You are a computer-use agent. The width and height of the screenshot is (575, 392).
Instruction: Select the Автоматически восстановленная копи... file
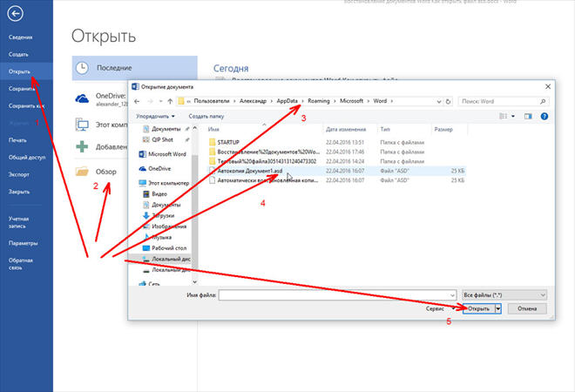[x=336, y=180]
